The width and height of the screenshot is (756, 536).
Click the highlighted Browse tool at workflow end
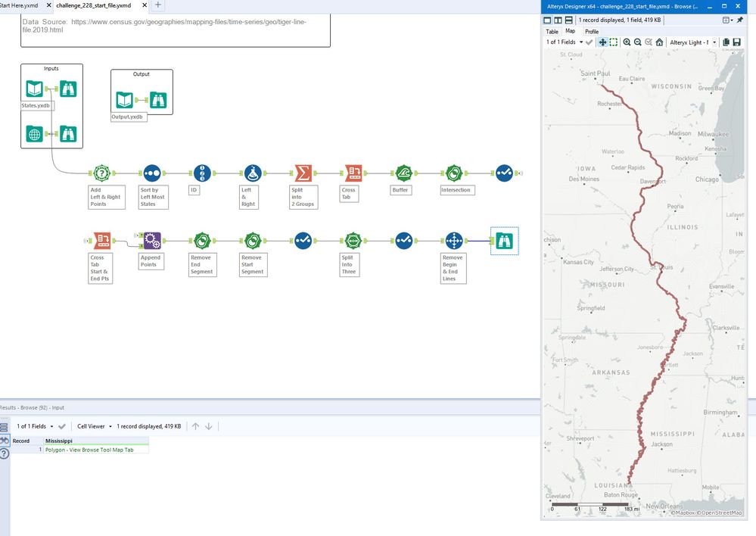pos(504,241)
